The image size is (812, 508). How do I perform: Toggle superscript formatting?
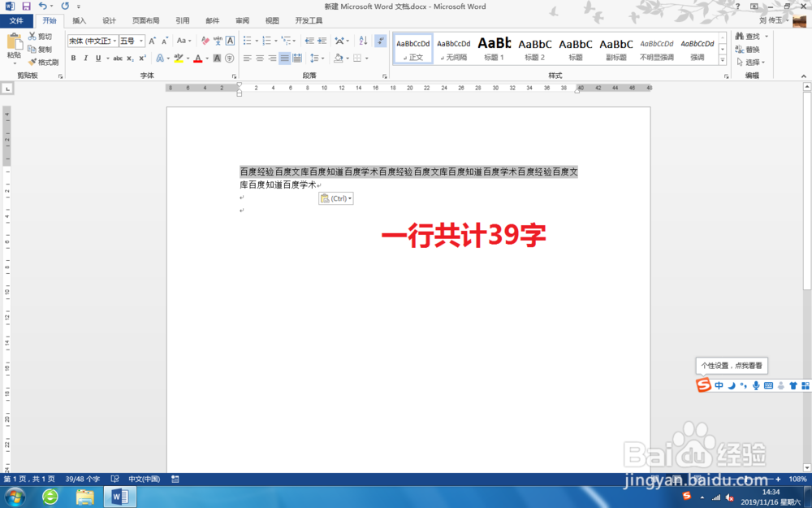(142, 58)
